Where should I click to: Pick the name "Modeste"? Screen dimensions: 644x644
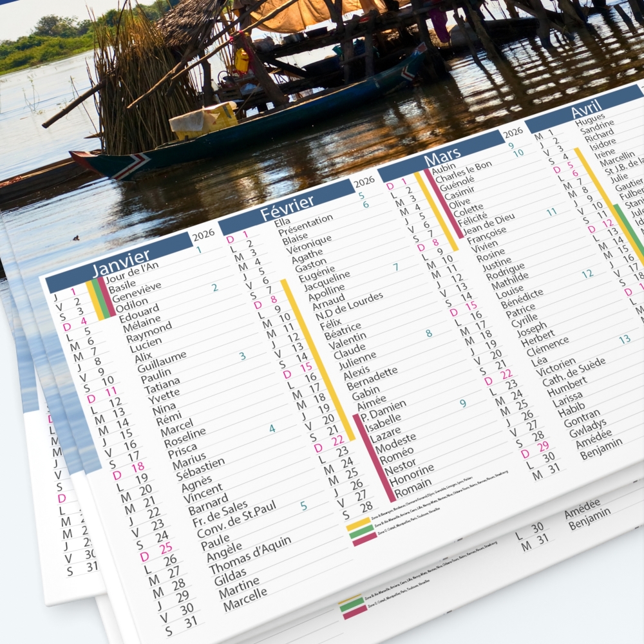(x=395, y=442)
